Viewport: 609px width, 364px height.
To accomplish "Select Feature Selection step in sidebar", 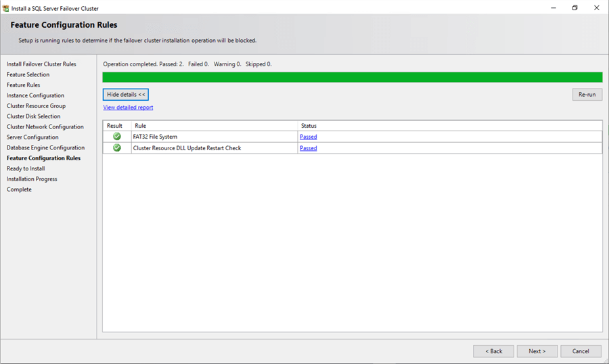I will pos(28,74).
